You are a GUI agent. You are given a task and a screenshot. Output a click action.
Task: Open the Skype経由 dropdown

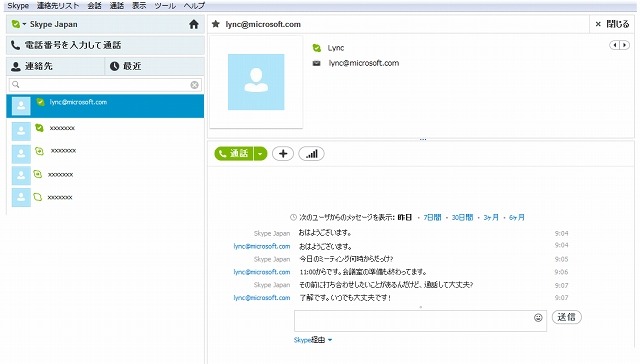(313, 340)
